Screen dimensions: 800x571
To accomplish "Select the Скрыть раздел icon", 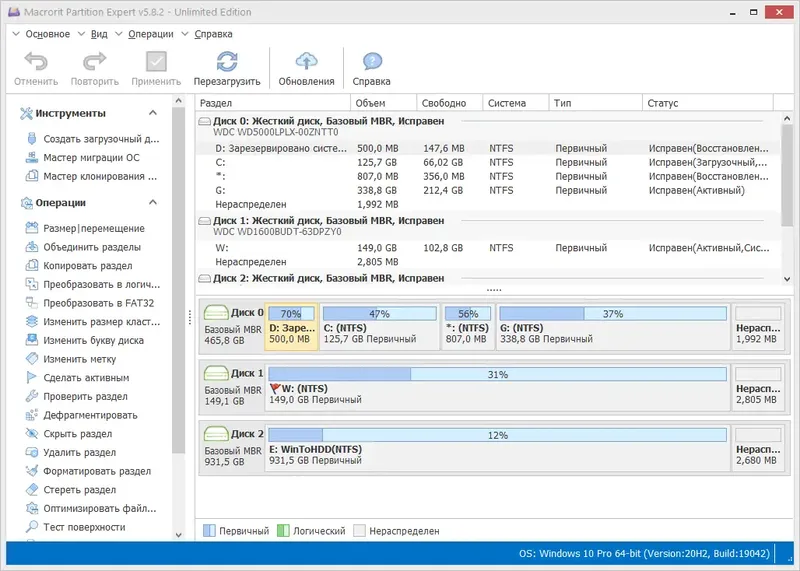I will 32,434.
